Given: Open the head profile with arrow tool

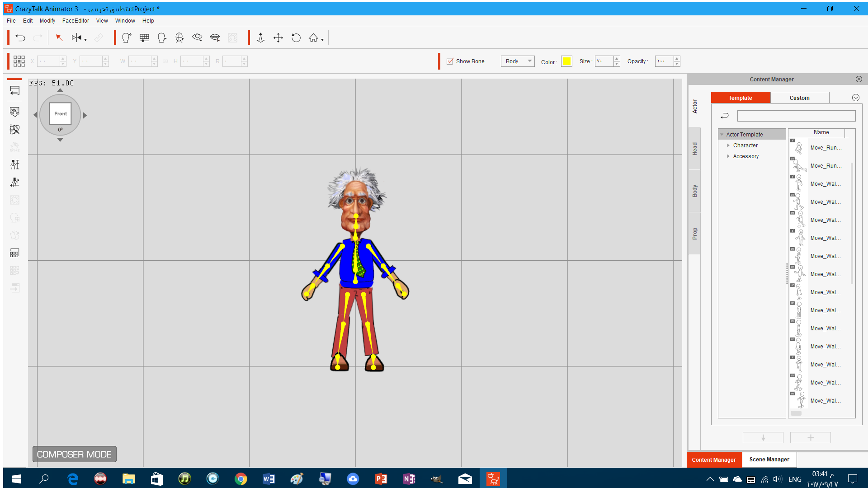Looking at the screenshot, I should 162,38.
